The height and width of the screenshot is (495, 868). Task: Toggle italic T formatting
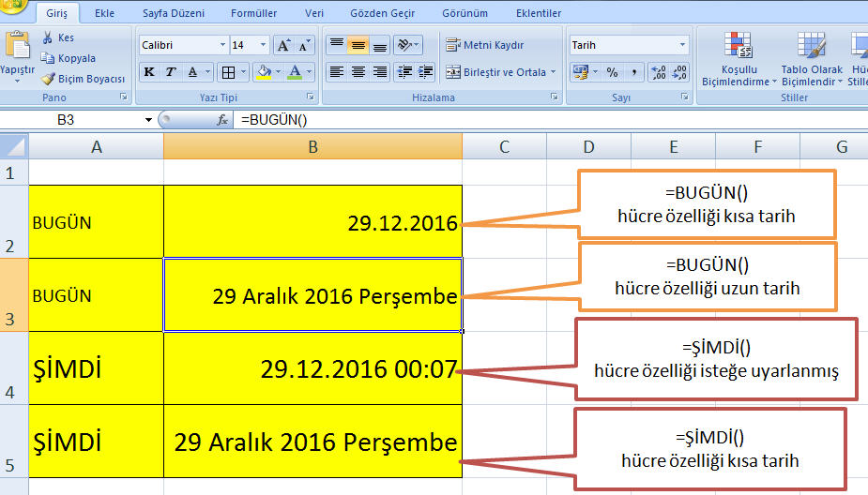pos(171,72)
